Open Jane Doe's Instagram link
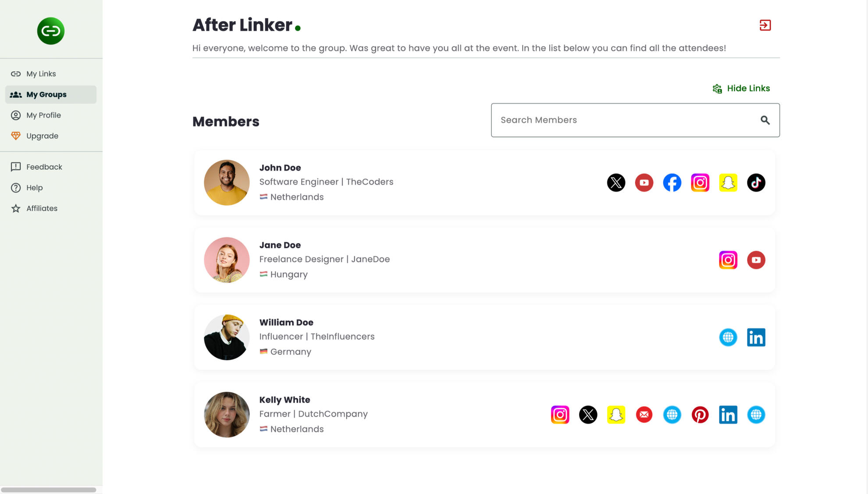Image resolution: width=868 pixels, height=494 pixels. 728,260
